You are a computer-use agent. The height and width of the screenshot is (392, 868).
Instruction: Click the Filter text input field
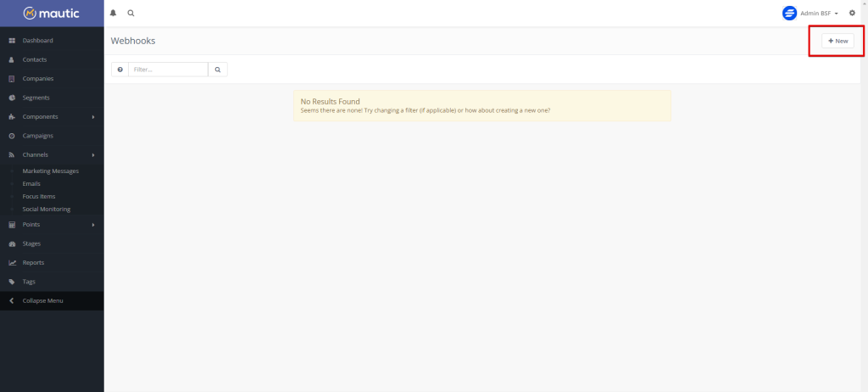pyautogui.click(x=168, y=70)
